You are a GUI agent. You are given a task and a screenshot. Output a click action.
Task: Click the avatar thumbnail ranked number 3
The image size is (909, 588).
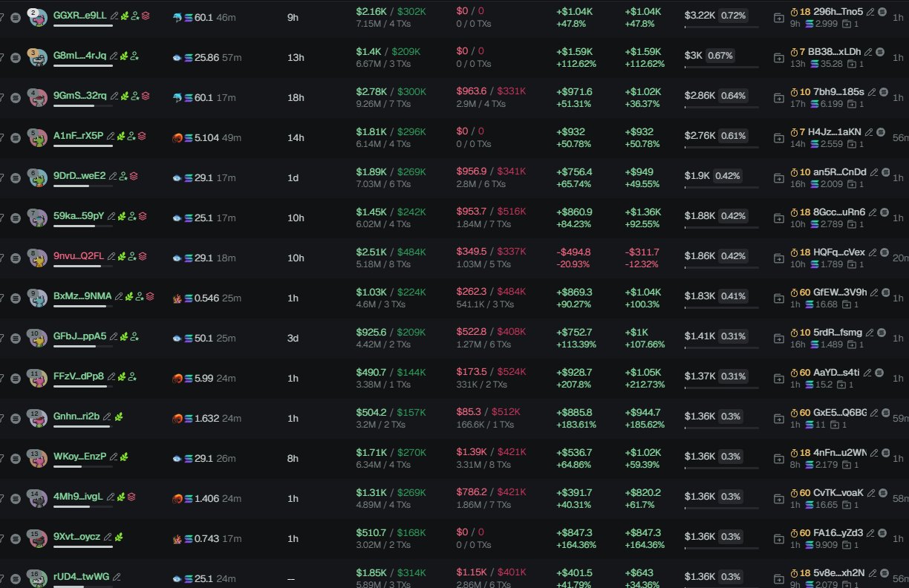[37, 58]
